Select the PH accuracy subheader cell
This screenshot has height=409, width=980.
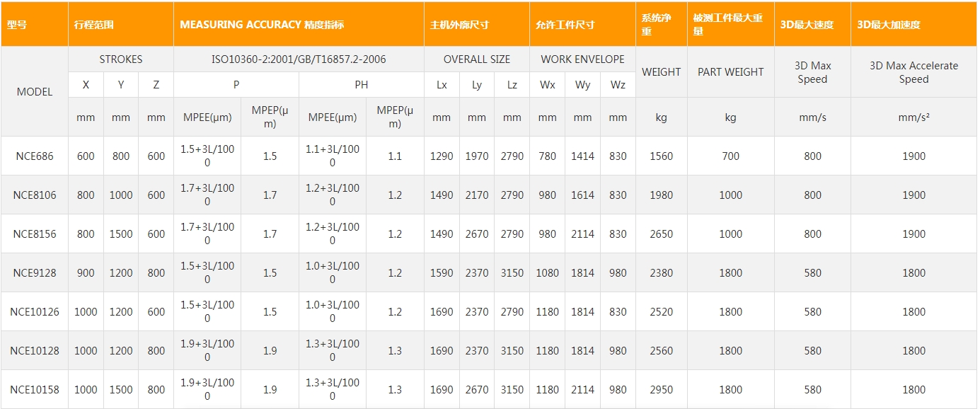(x=361, y=85)
